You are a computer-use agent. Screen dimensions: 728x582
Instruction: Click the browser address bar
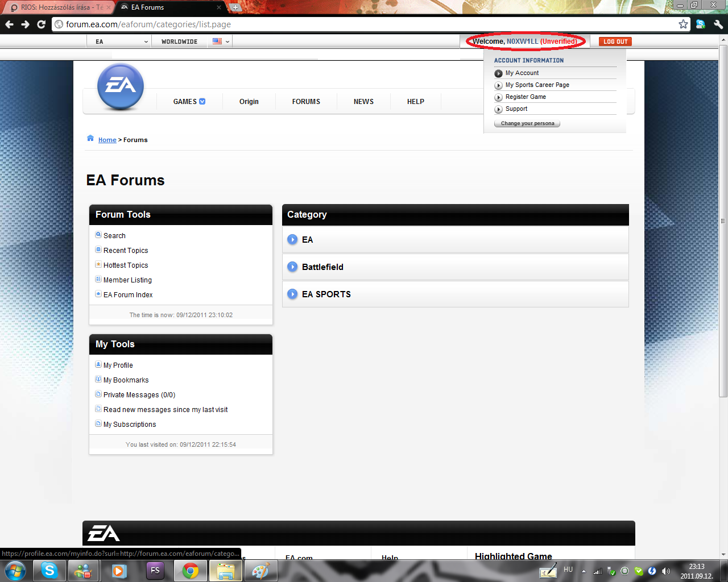pos(370,24)
